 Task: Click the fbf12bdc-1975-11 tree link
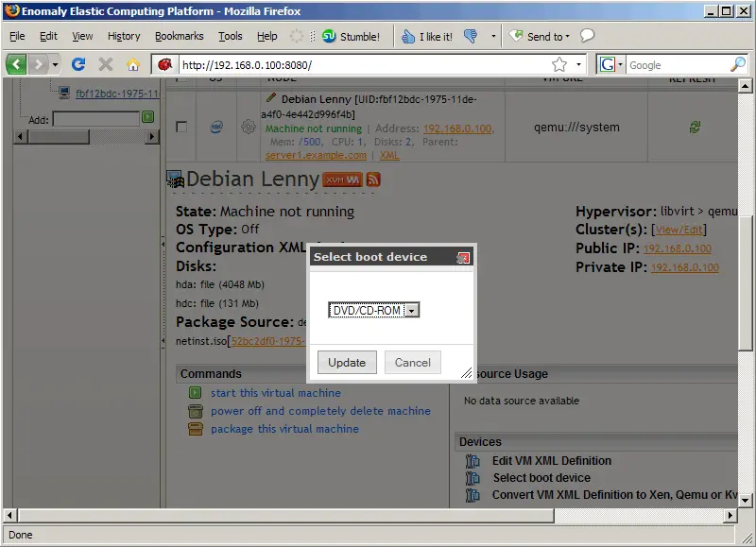[x=117, y=94]
